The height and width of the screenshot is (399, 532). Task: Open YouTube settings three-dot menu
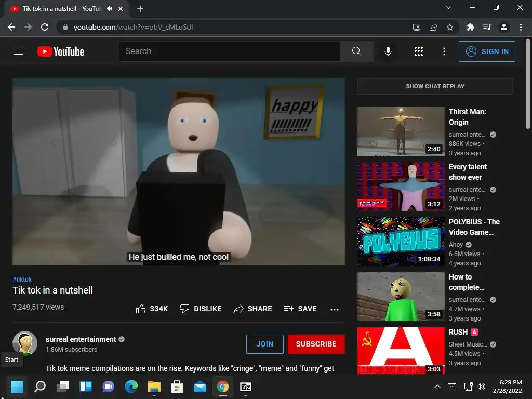pos(444,51)
